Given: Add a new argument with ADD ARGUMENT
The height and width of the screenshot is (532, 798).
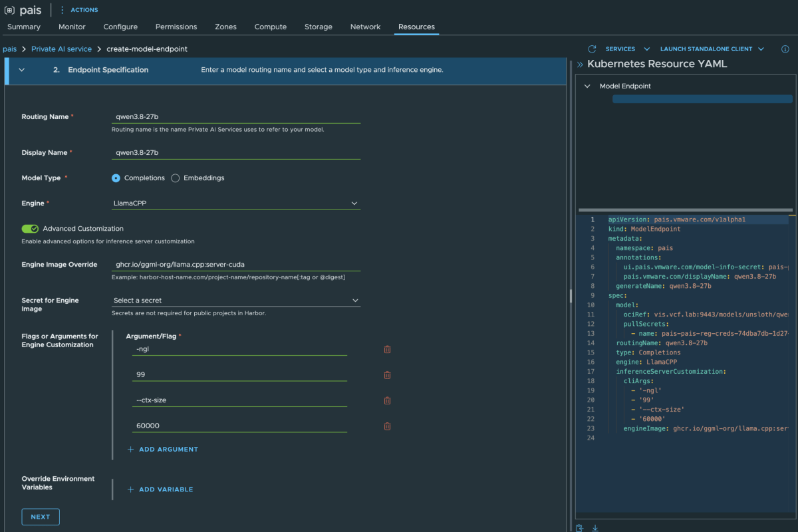Looking at the screenshot, I should (x=163, y=450).
